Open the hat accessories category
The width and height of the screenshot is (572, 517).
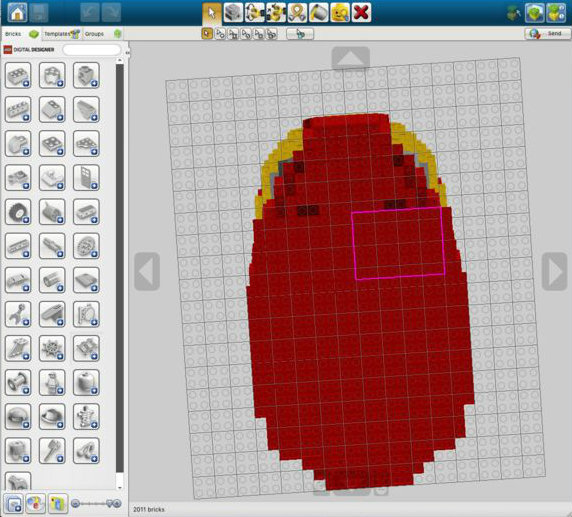pyautogui.click(x=52, y=417)
